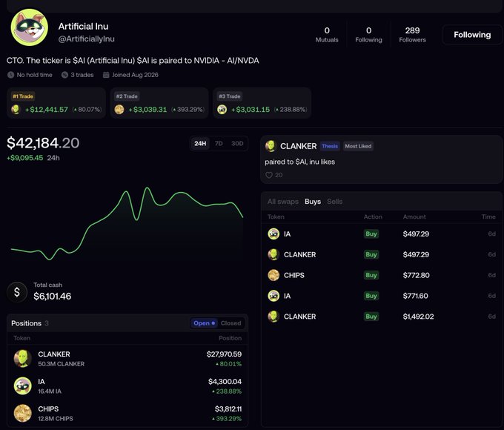The image size is (504, 430).
Task: Click the Most Liked tag
Action: click(358, 146)
